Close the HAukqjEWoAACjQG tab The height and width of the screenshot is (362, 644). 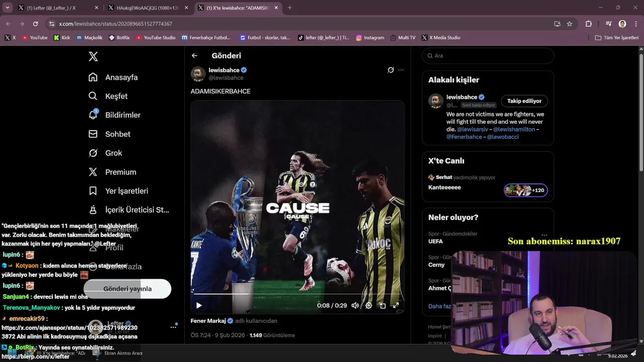(x=186, y=8)
